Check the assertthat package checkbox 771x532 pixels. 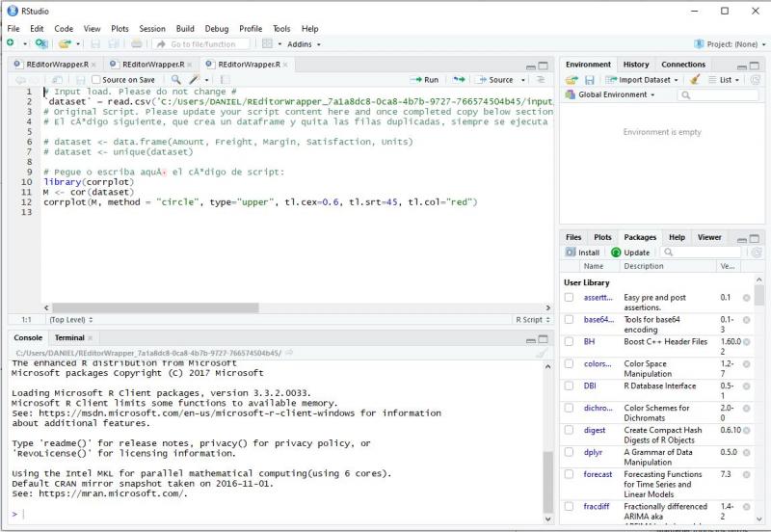point(569,298)
